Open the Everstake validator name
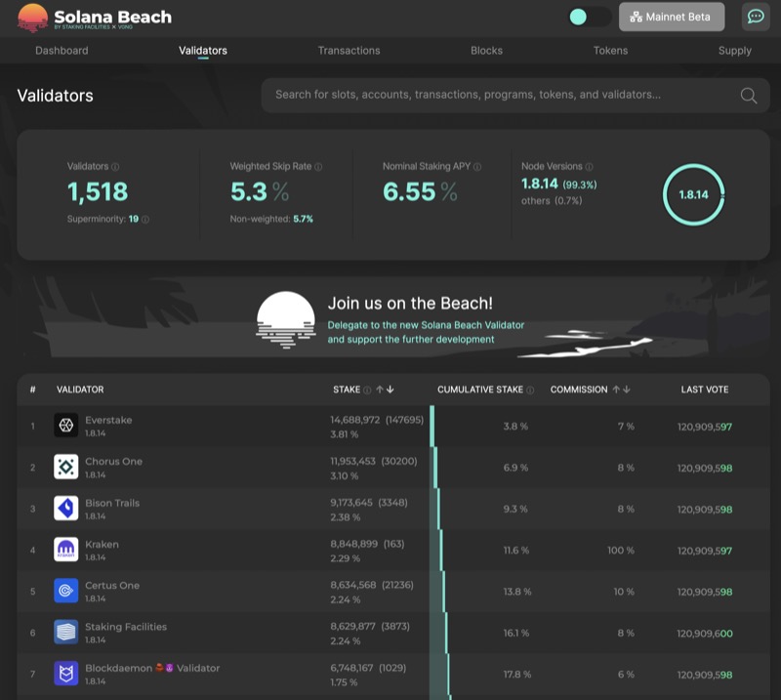The image size is (781, 700). tap(108, 420)
